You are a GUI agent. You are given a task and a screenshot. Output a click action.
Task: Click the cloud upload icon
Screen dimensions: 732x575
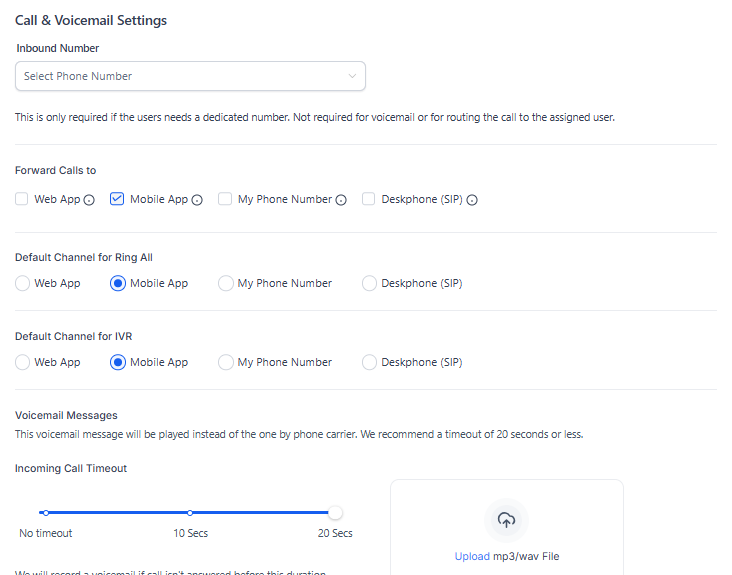click(506, 520)
